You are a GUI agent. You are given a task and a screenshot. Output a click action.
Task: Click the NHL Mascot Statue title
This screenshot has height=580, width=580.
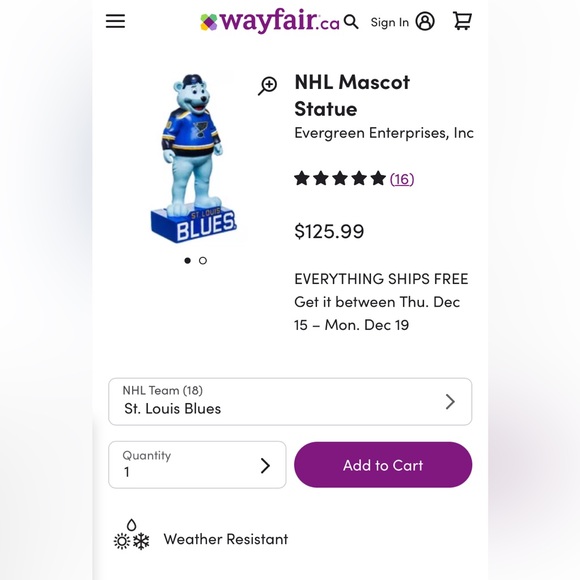[352, 95]
